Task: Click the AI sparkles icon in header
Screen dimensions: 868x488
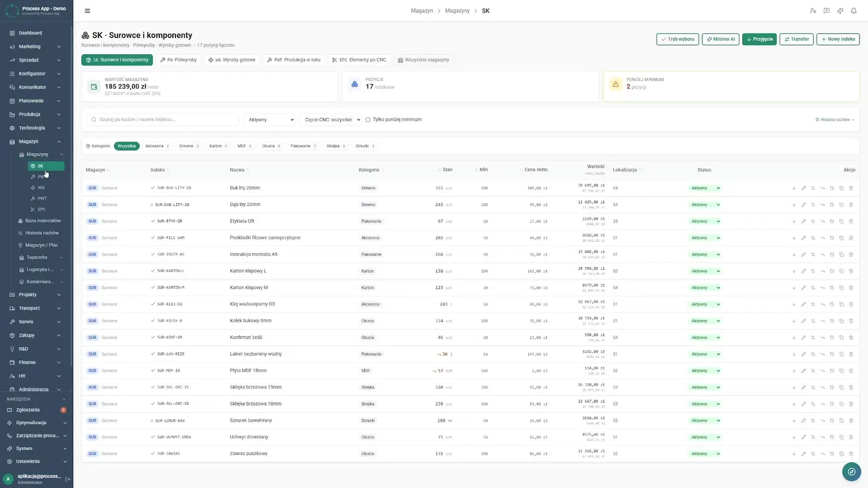Action: 840,11
